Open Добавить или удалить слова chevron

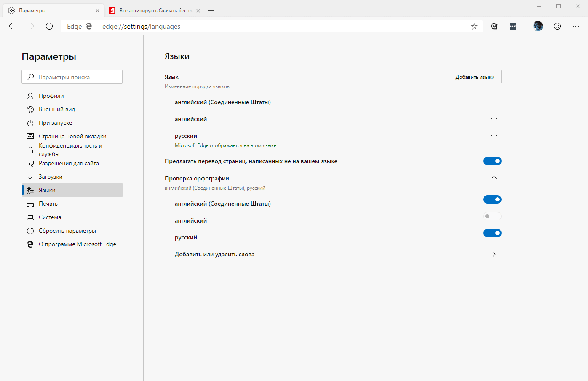494,254
